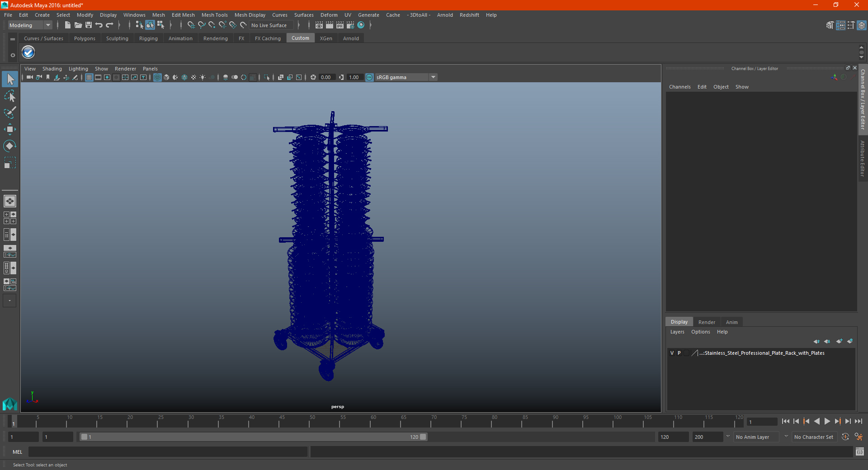
Task: Undo the last action in the toolbar
Action: (99, 25)
